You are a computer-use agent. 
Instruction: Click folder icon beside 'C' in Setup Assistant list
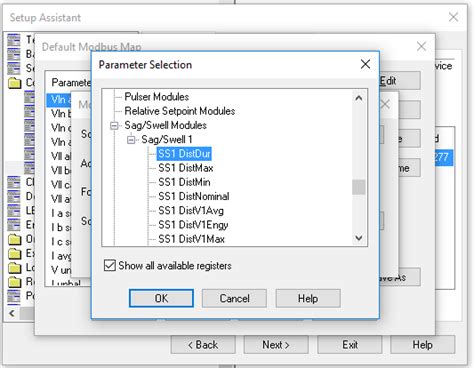tap(14, 82)
